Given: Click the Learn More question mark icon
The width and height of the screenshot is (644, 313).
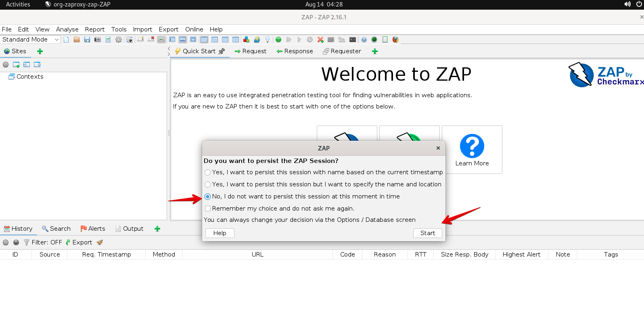Looking at the screenshot, I should [472, 146].
